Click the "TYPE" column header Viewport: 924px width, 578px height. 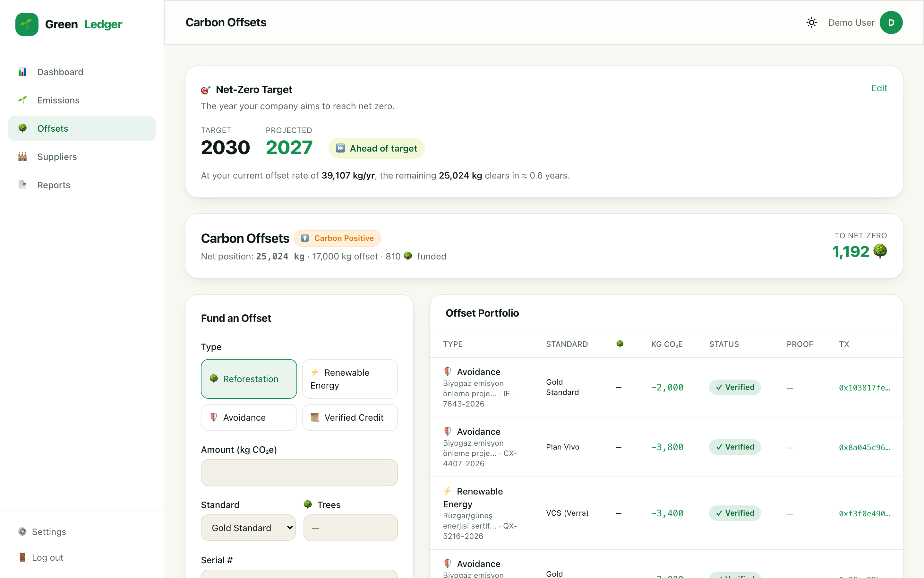click(x=453, y=344)
